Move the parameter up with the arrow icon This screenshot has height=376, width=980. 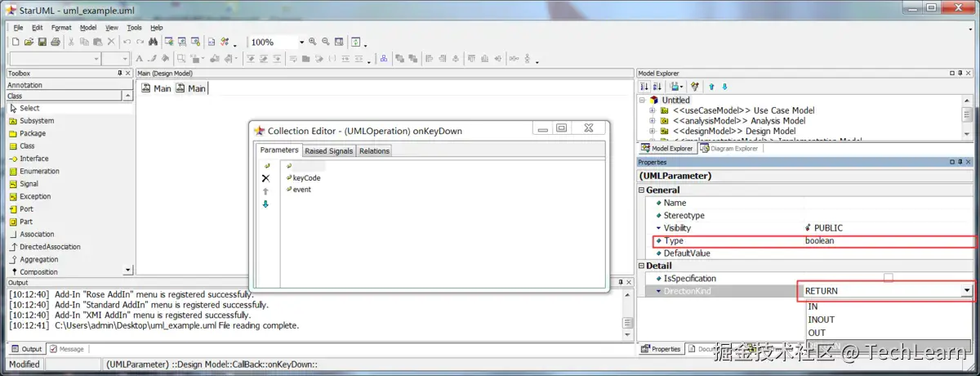[x=265, y=191]
